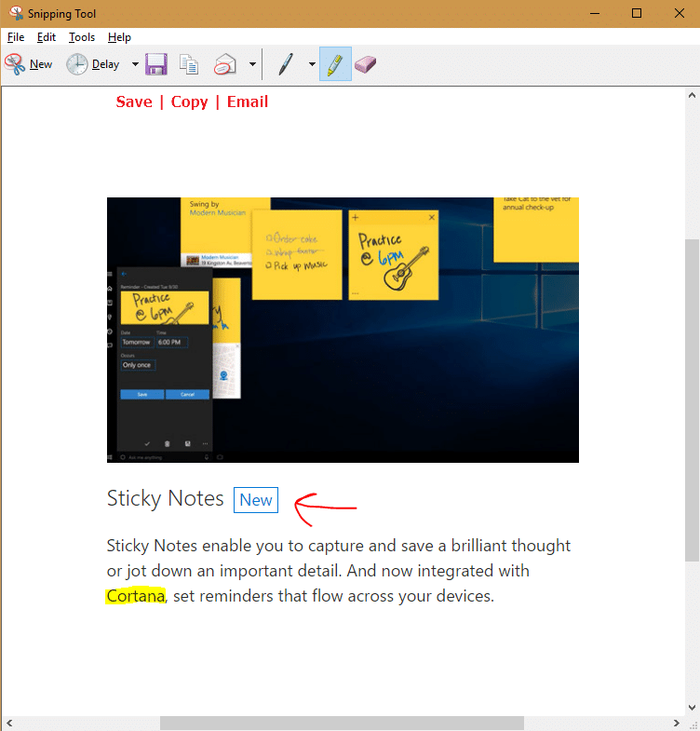Open the Pen options dropdown arrow
Image resolution: width=700 pixels, height=731 pixels.
[x=312, y=64]
